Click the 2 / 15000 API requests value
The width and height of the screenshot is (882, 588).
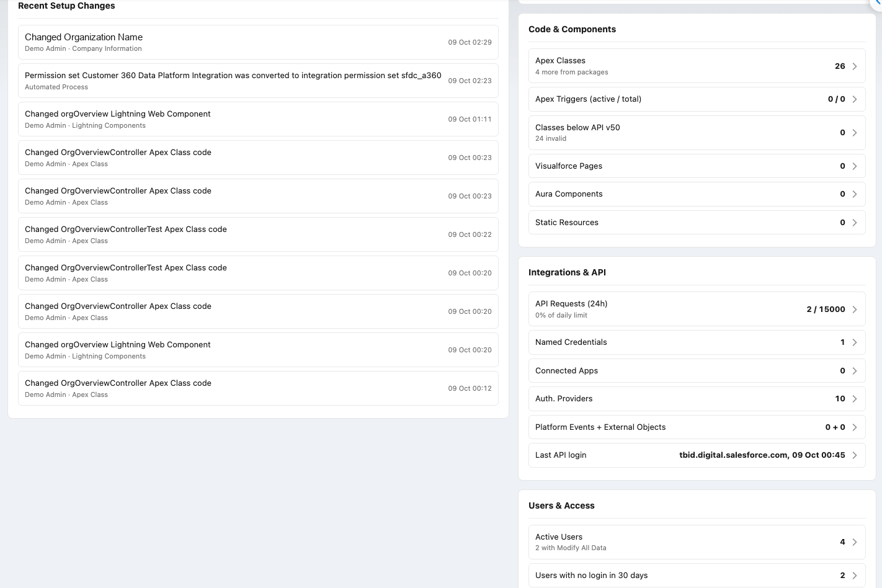point(826,310)
